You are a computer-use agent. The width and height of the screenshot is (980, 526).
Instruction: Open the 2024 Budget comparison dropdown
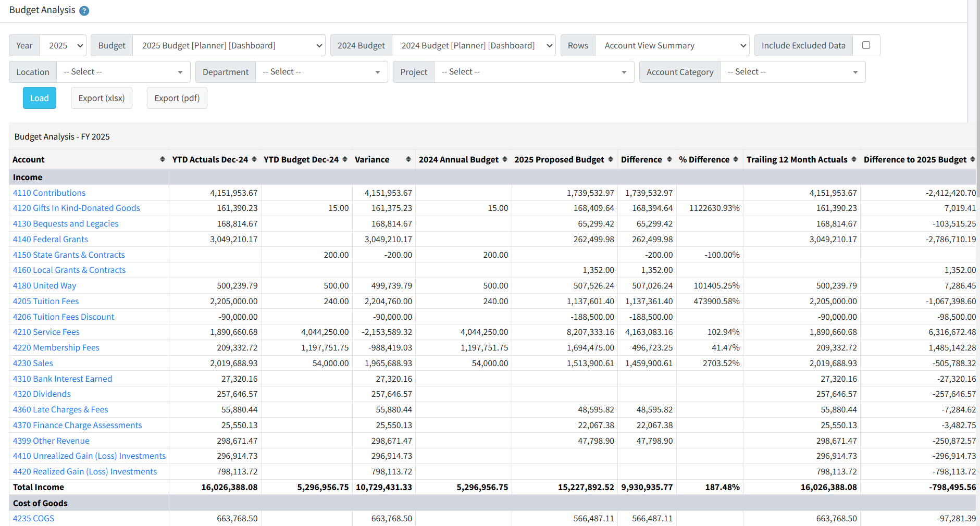coord(474,45)
